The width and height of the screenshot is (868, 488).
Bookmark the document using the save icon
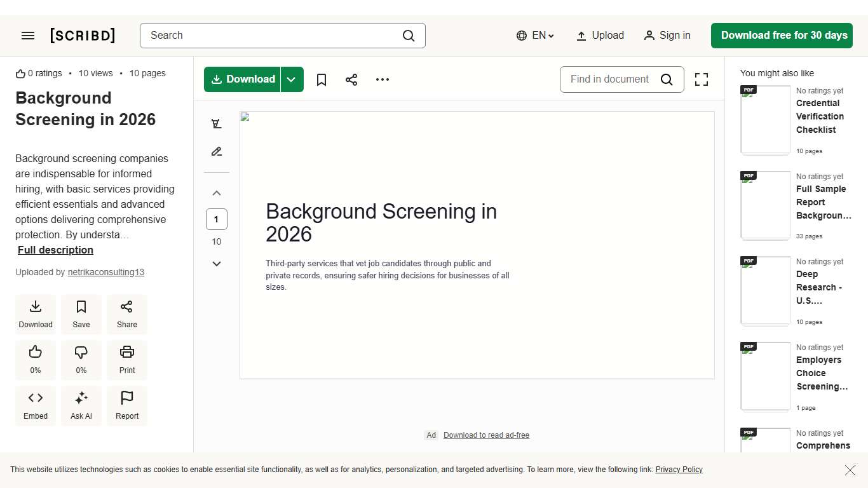click(321, 79)
